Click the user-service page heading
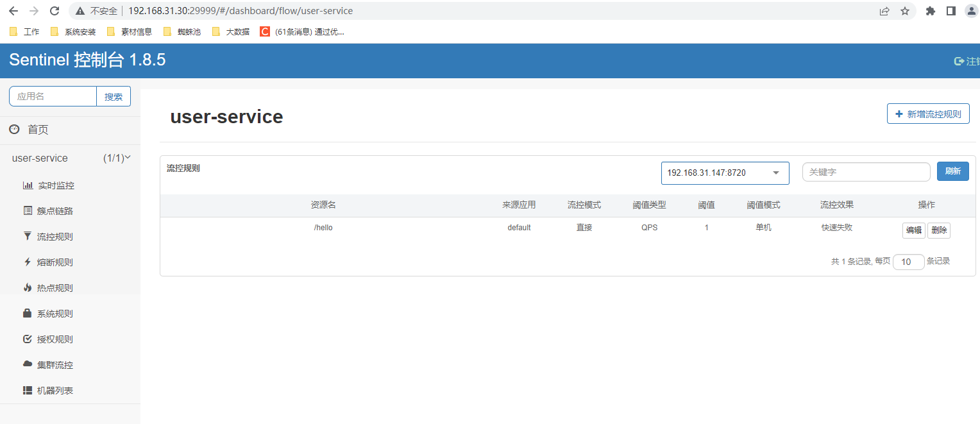The height and width of the screenshot is (424, 980). [226, 117]
